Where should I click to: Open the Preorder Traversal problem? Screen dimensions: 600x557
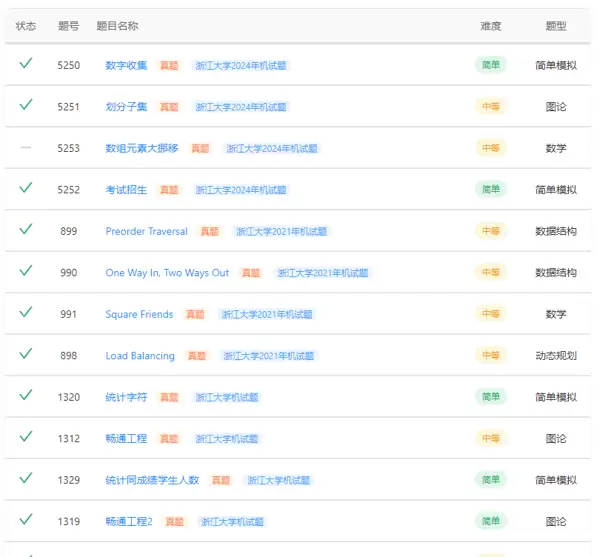pos(146,231)
